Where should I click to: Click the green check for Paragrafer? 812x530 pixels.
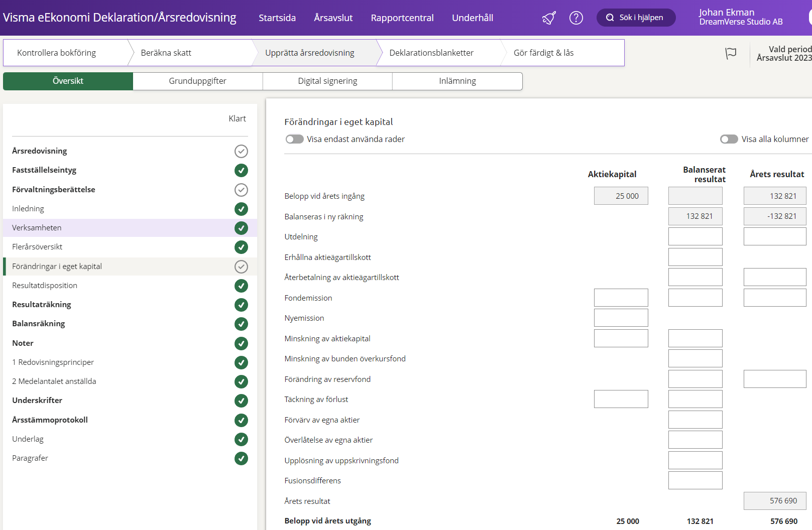click(241, 458)
